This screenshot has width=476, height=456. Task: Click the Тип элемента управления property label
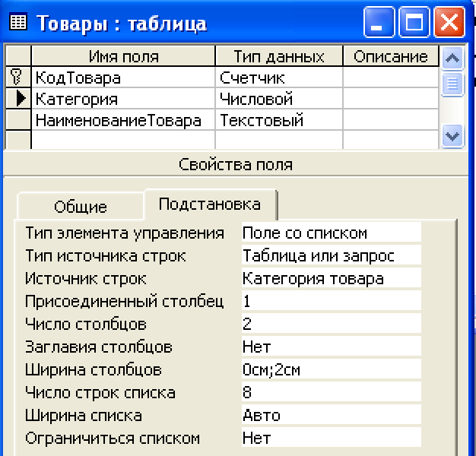tap(125, 233)
